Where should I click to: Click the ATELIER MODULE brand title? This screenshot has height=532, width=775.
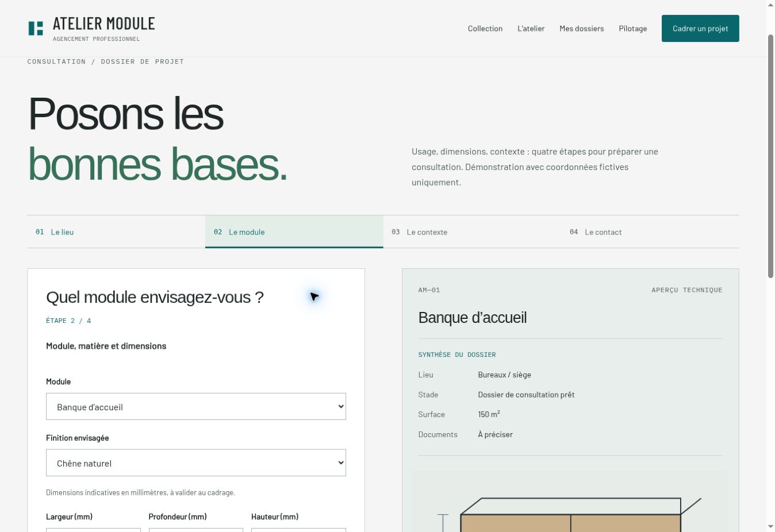104,24
